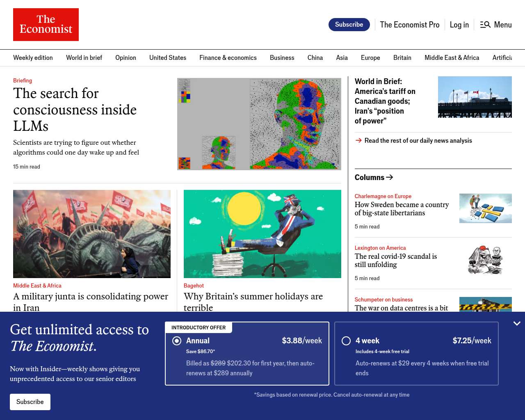Open the World in Brief bridge photo
525x420 pixels.
[475, 97]
